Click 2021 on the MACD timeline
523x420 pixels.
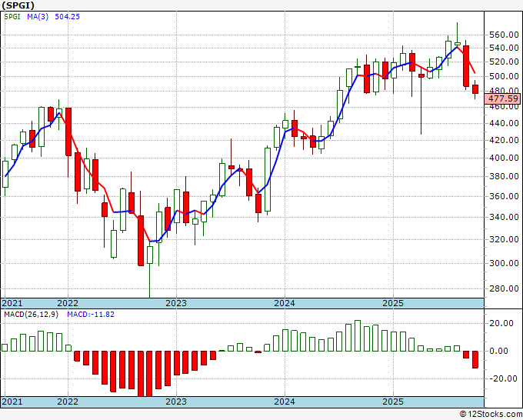12,402
